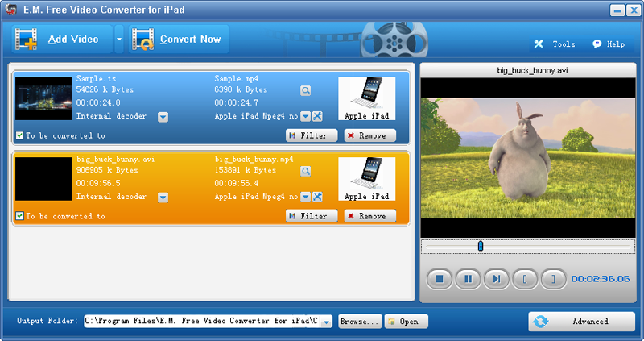Screen dimensions: 644x341
Task: Click magnifier preview icon for big_buck_bunny.mp4
Action: click(x=305, y=171)
